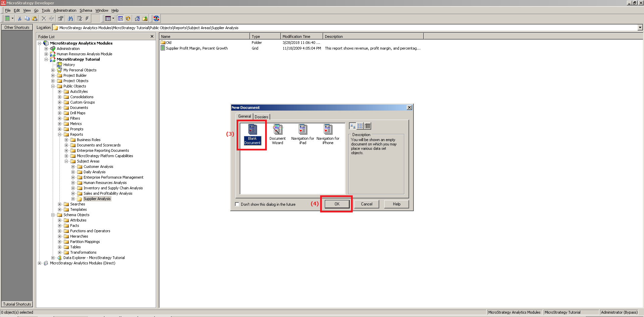Click the Home house toolbar icon
The width and height of the screenshot is (644, 317).
tap(137, 18)
